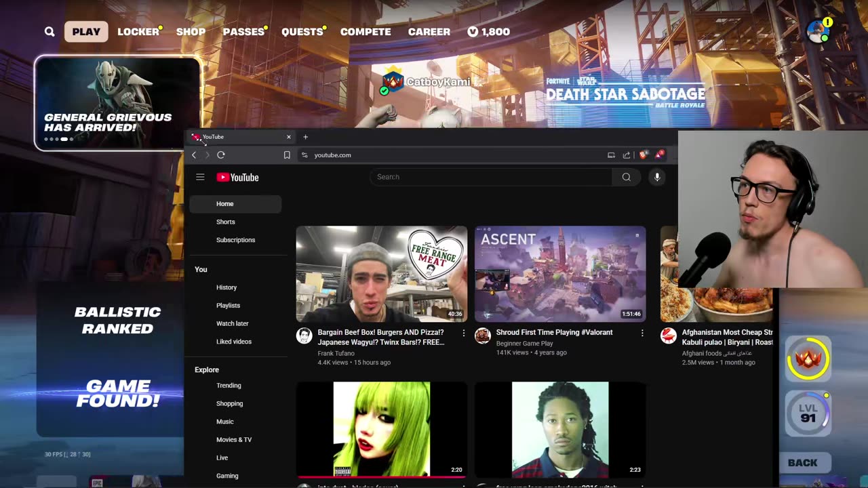Click the Fortnite lobby search magnifier icon
The height and width of the screenshot is (488, 868).
[x=50, y=31]
